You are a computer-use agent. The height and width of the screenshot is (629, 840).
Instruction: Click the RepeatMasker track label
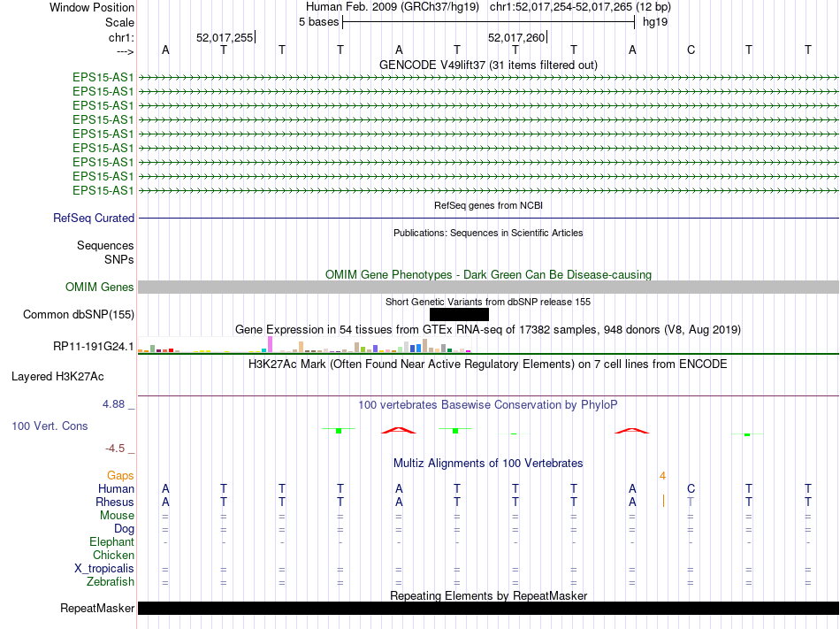click(x=97, y=608)
